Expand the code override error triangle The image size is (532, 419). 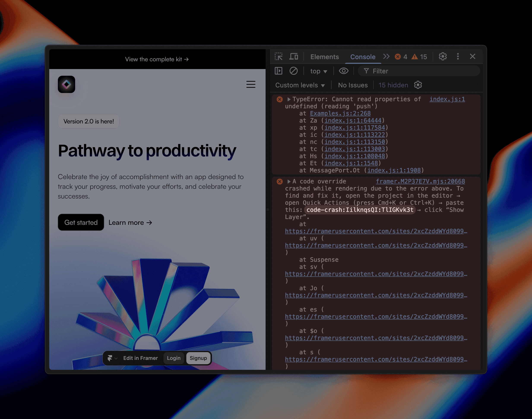(289, 181)
